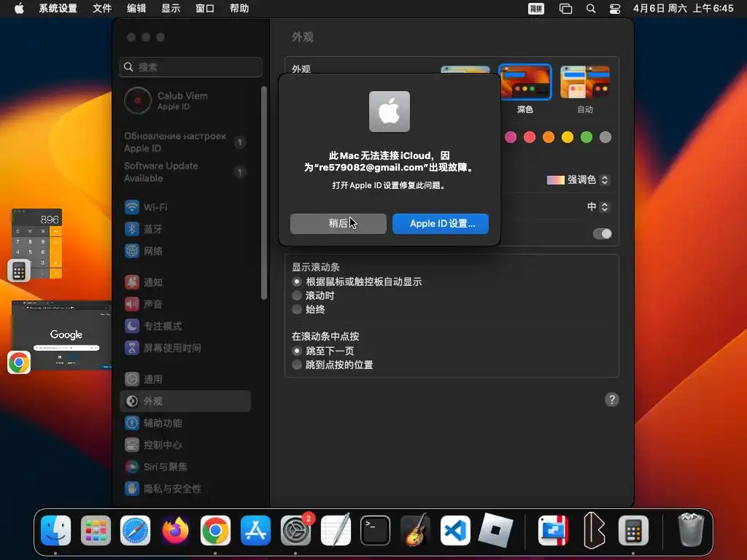Choose the pink accent color
747x560 pixels.
pyautogui.click(x=510, y=137)
